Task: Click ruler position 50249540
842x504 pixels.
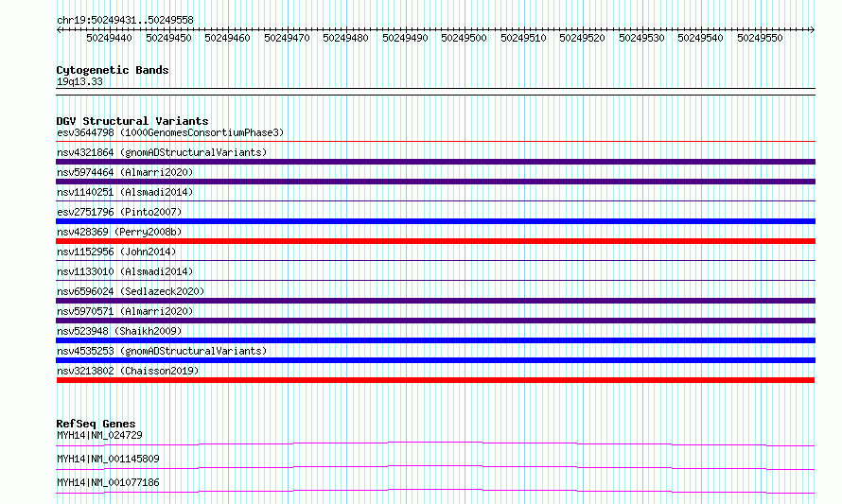Action: [x=700, y=38]
